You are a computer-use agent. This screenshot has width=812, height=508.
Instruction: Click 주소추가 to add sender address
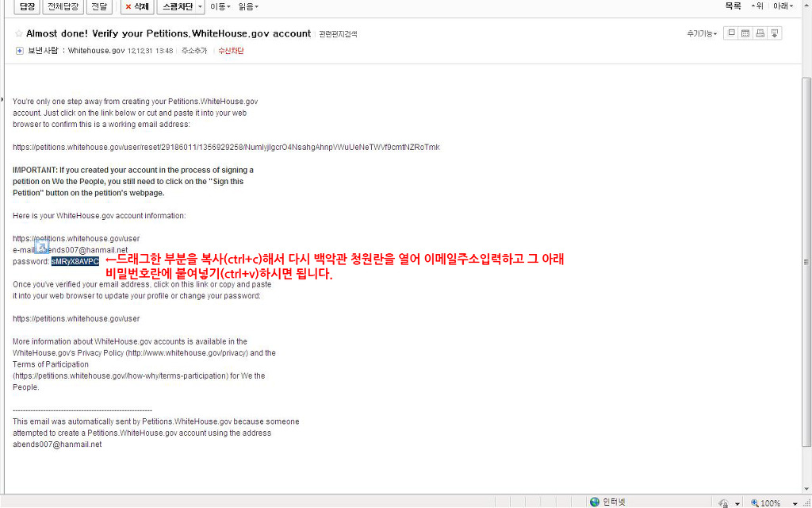pos(194,51)
